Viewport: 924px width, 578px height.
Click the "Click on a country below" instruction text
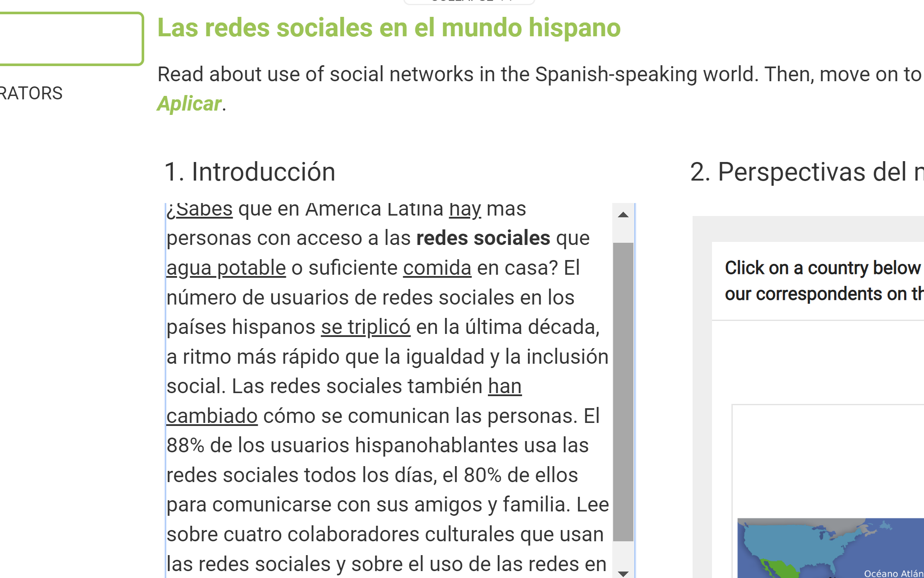click(x=823, y=268)
